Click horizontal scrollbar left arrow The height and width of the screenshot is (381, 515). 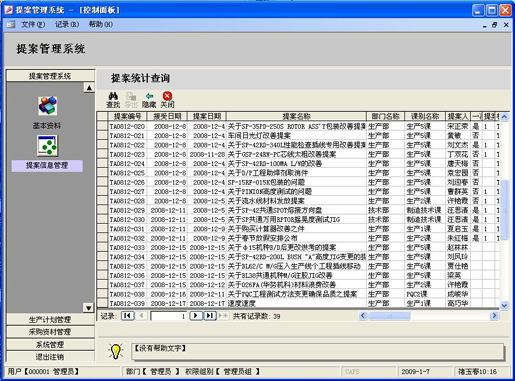[363, 316]
